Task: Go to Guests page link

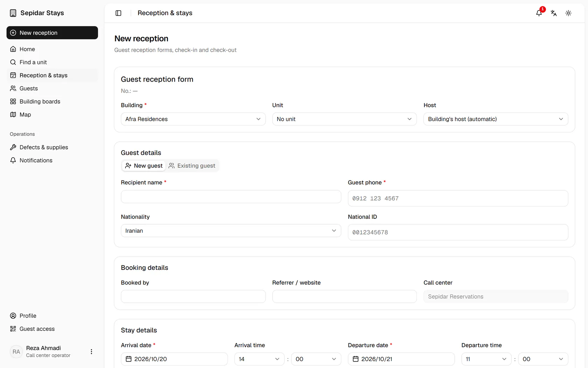Action: (x=52, y=88)
